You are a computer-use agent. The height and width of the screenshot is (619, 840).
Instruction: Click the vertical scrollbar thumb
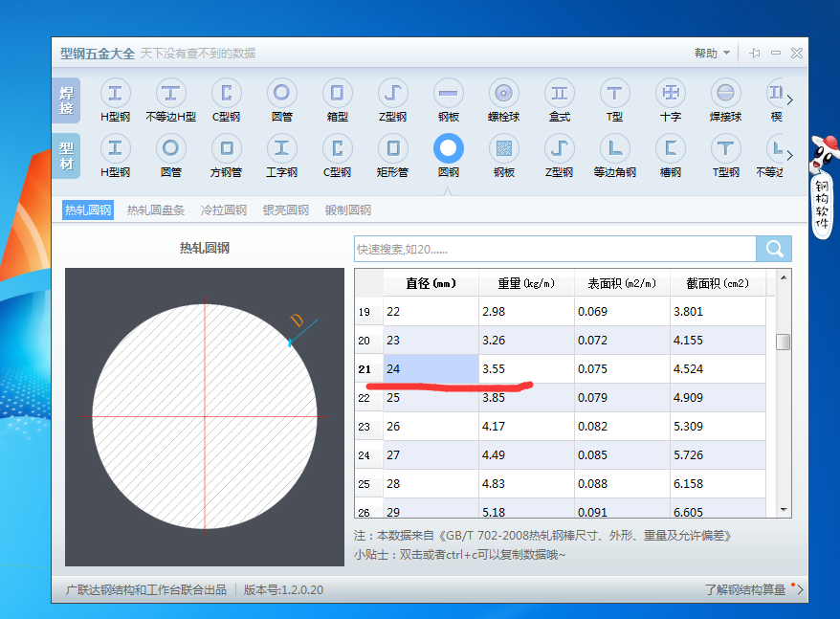pos(784,342)
